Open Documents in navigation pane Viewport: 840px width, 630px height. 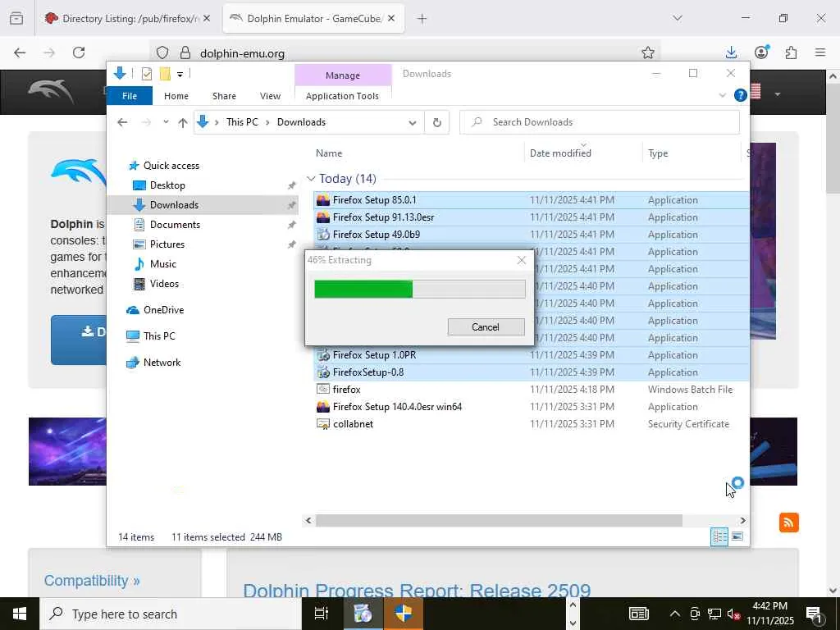click(x=175, y=225)
